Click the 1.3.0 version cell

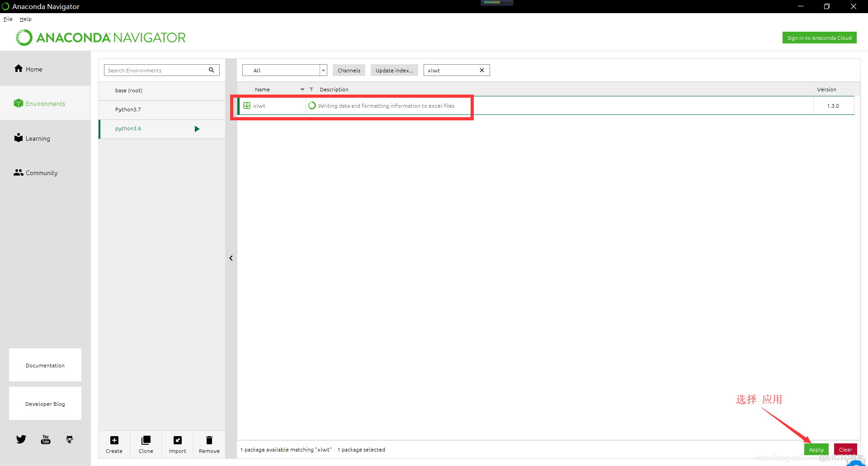click(833, 106)
